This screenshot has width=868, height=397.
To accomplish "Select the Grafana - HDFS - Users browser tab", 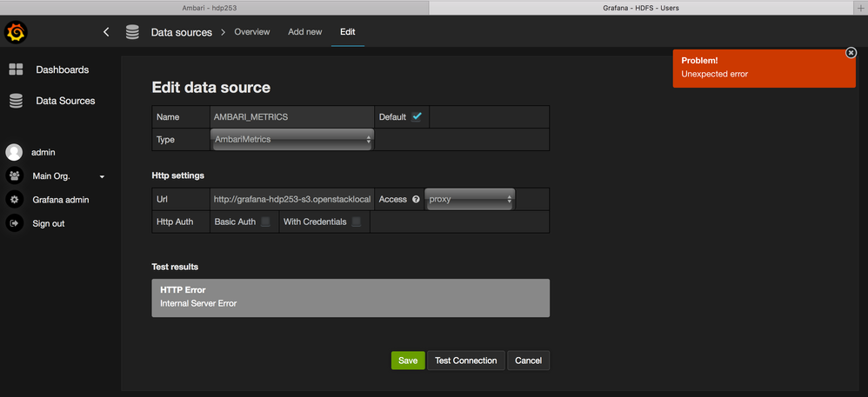I will click(x=640, y=8).
